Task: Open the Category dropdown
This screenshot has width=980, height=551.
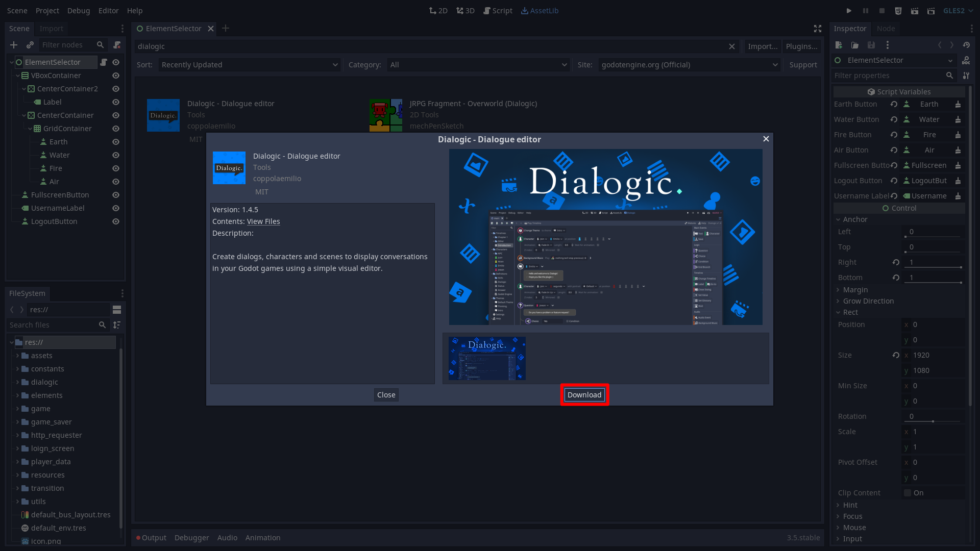Action: coord(478,65)
